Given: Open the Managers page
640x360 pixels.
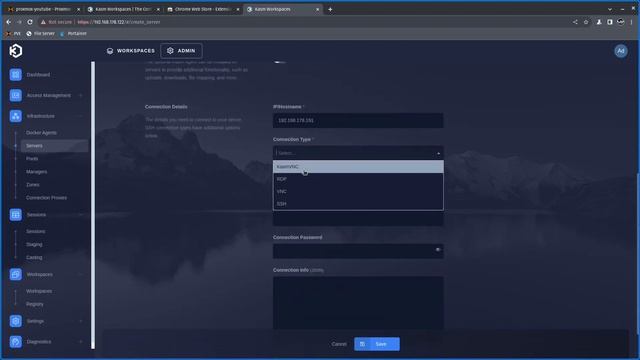Looking at the screenshot, I should click(x=36, y=172).
